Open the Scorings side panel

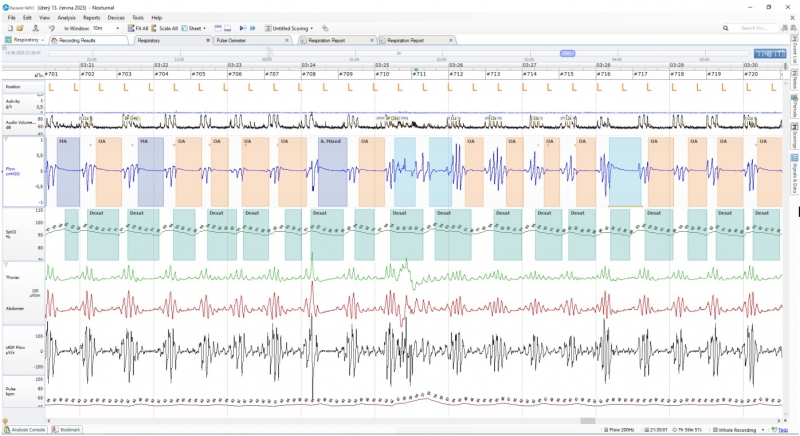(x=794, y=135)
